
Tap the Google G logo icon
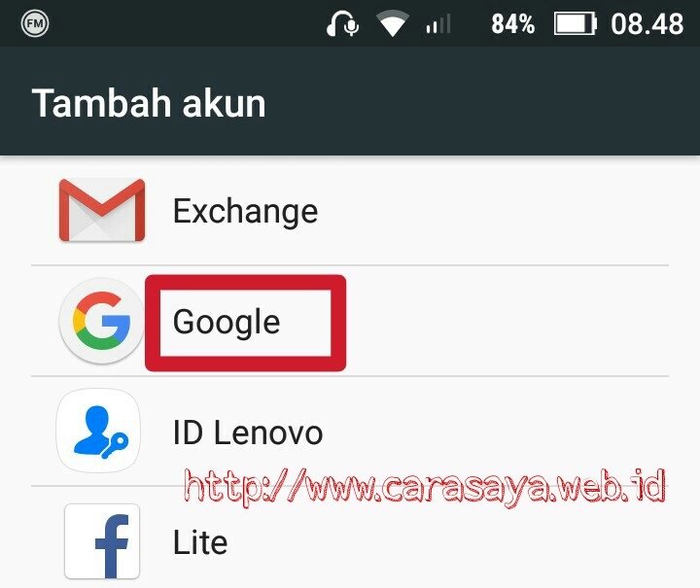pos(102,321)
